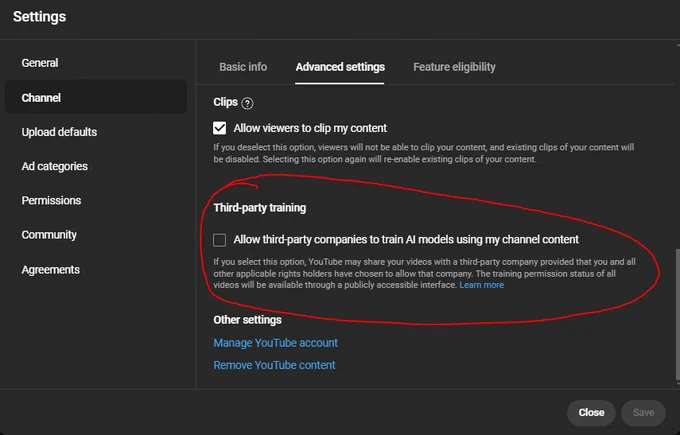
Task: Open the Clips help question-mark icon
Action: [x=247, y=103]
